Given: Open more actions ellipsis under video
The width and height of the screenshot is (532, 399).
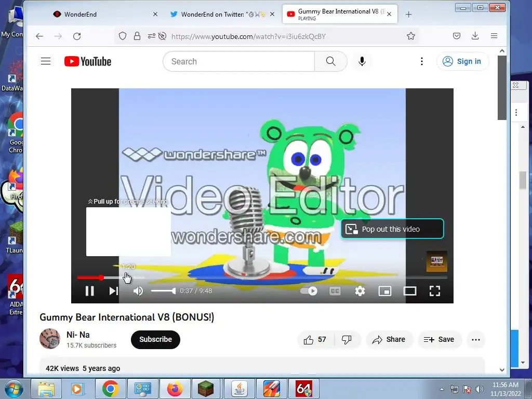Looking at the screenshot, I should [x=476, y=340].
